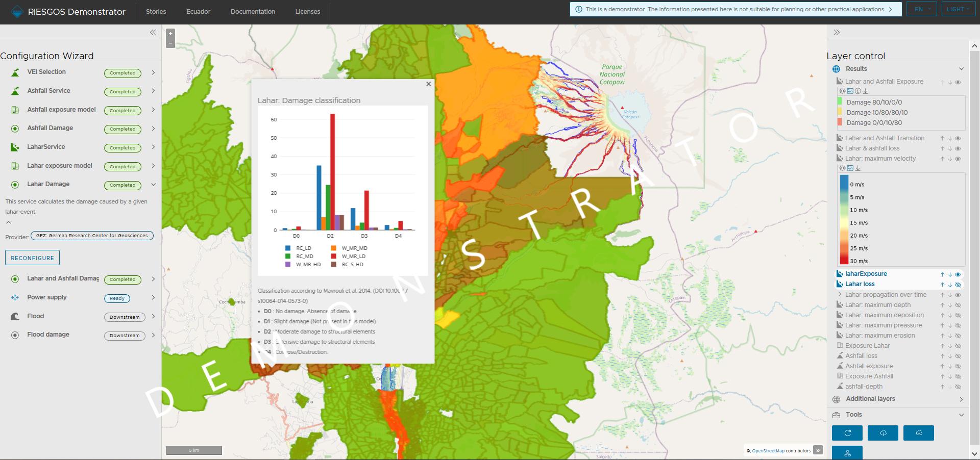The image size is (980, 460).
Task: Open settings gear for Lahar and Ashfall Exposure layer
Action: (x=842, y=91)
